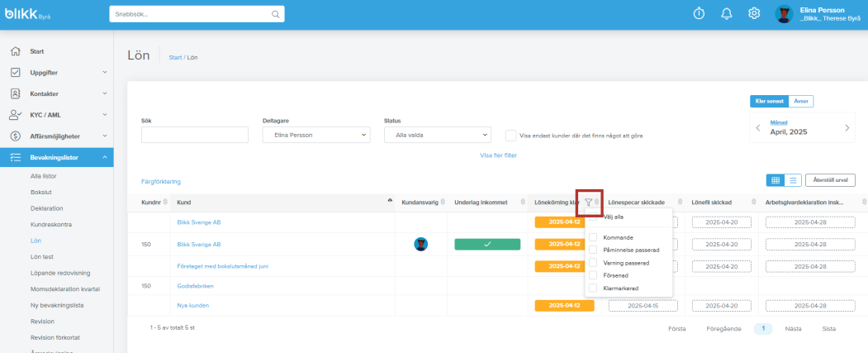Open Alla listor in sidebar
This screenshot has height=353, width=868.
click(43, 176)
